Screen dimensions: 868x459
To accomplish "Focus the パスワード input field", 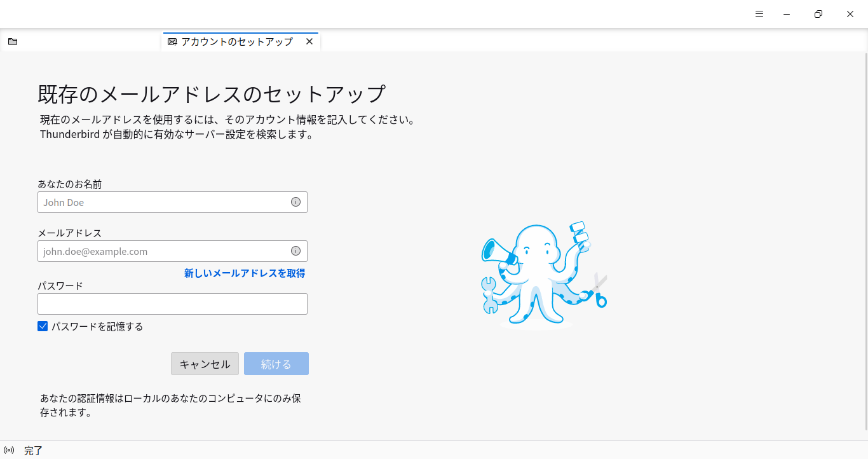I will click(172, 304).
